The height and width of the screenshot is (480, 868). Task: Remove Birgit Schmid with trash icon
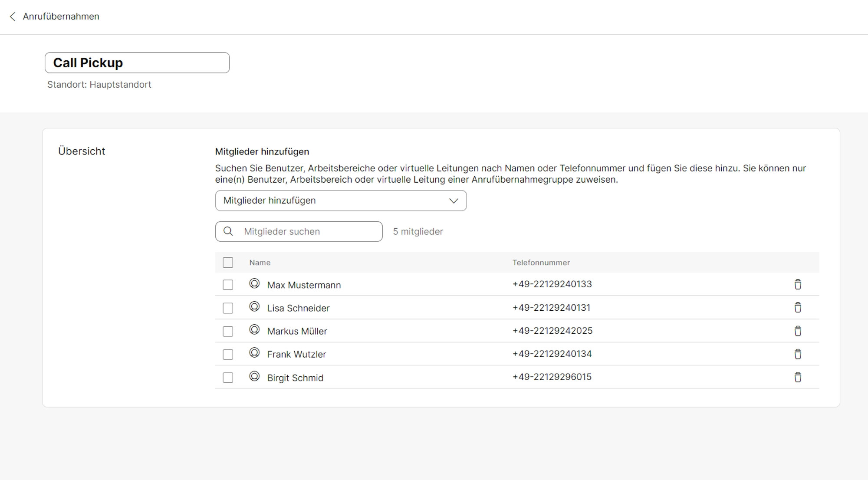click(798, 377)
